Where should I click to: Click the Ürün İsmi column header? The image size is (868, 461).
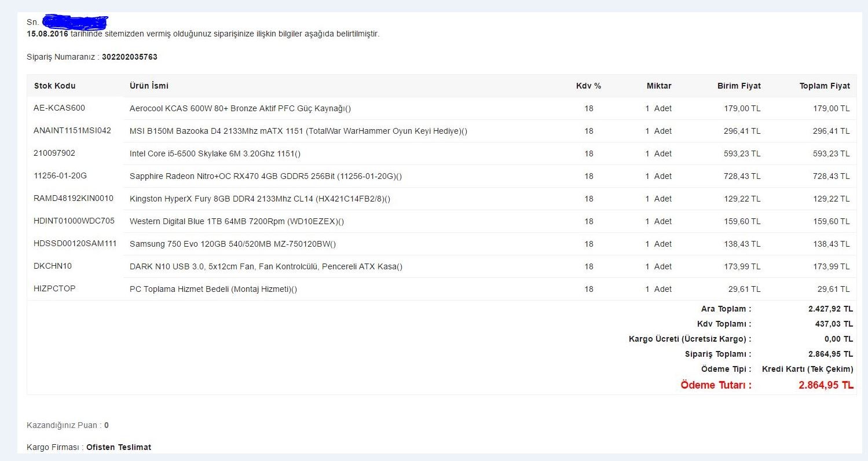click(149, 86)
